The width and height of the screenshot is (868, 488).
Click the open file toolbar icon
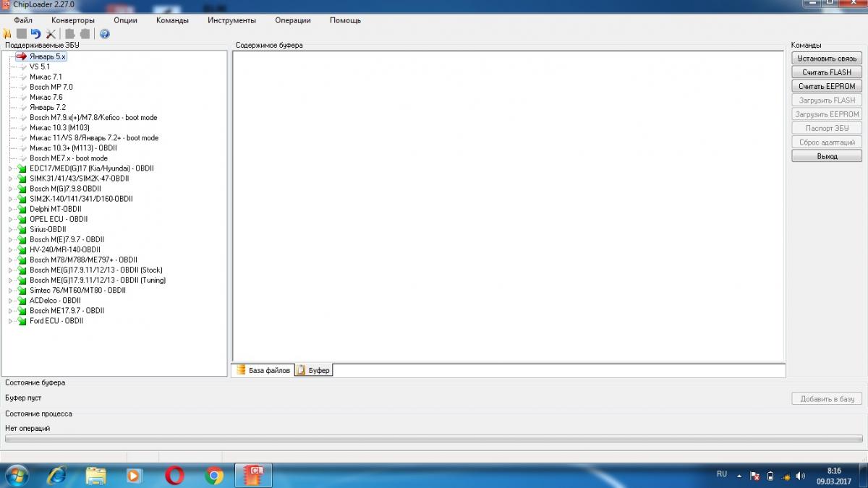tap(7, 34)
